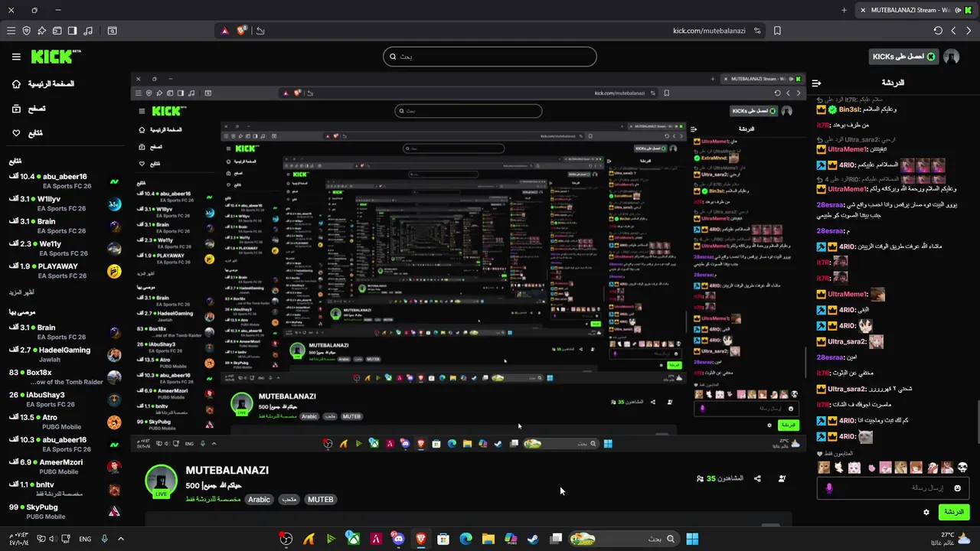The width and height of the screenshot is (980, 551).
Task: Bookmark this page
Action: 777,31
